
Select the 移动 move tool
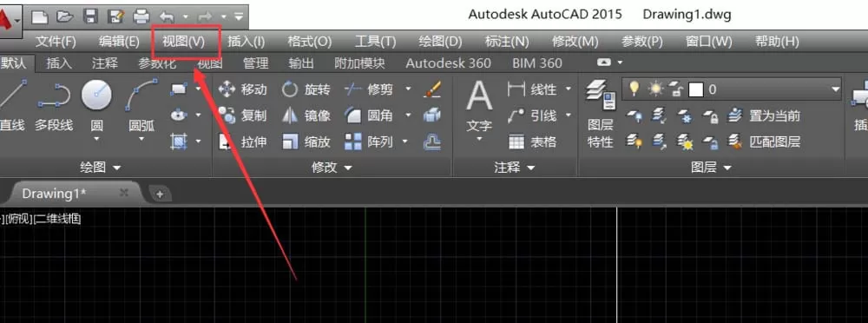coord(243,89)
